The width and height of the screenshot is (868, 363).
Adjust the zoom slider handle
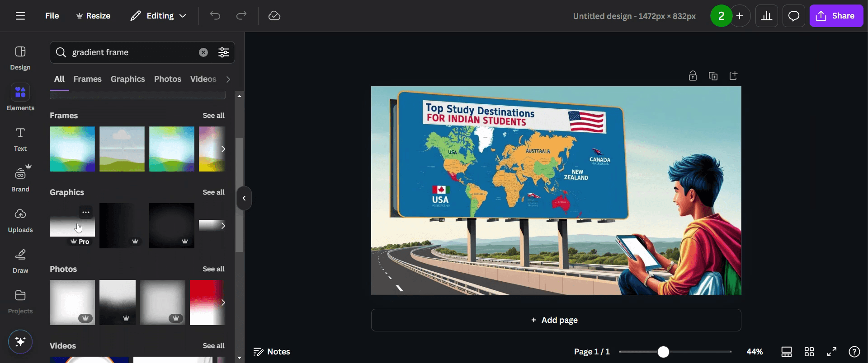(x=663, y=352)
